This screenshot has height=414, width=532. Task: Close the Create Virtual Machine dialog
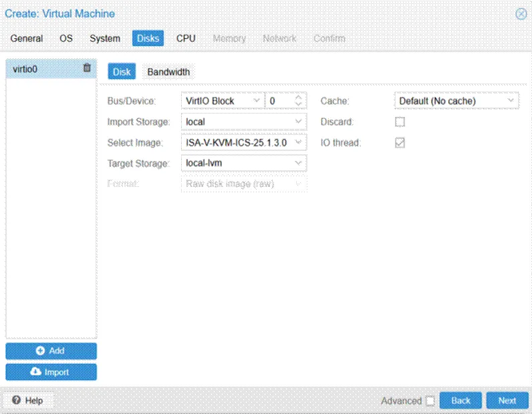[x=521, y=14]
